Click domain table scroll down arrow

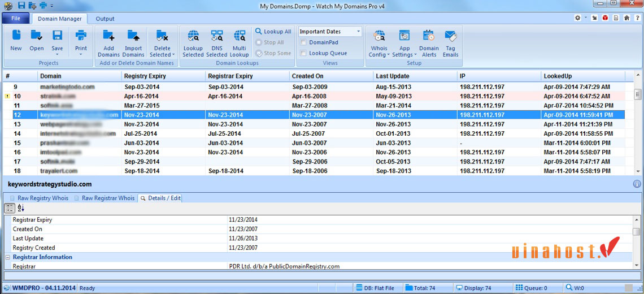pyautogui.click(x=637, y=171)
